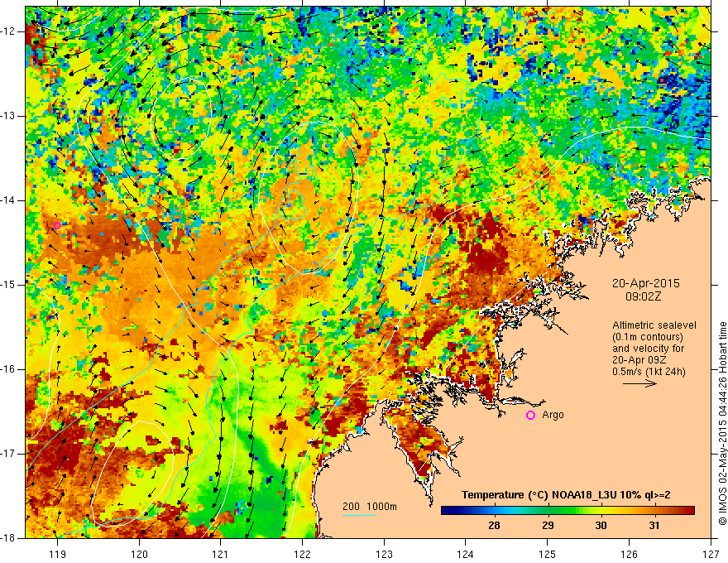Click the 126 longitude axis label
Screen dimensions: 728x563
629,554
